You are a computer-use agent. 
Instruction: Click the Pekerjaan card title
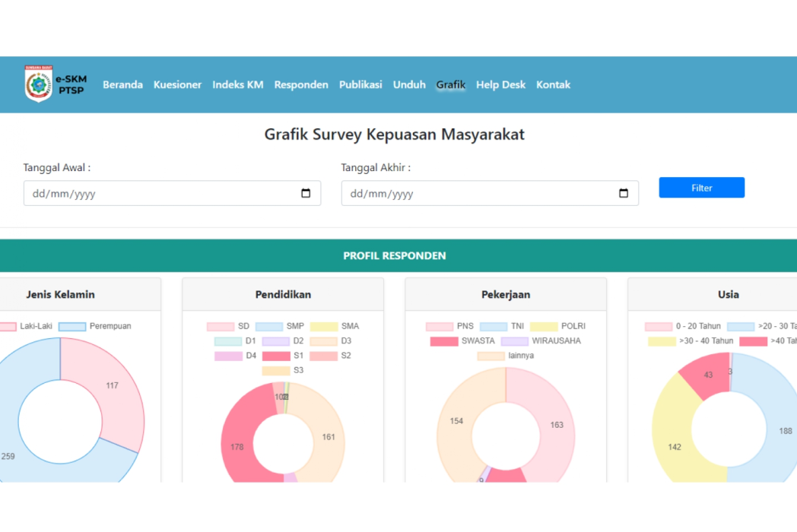[506, 294]
